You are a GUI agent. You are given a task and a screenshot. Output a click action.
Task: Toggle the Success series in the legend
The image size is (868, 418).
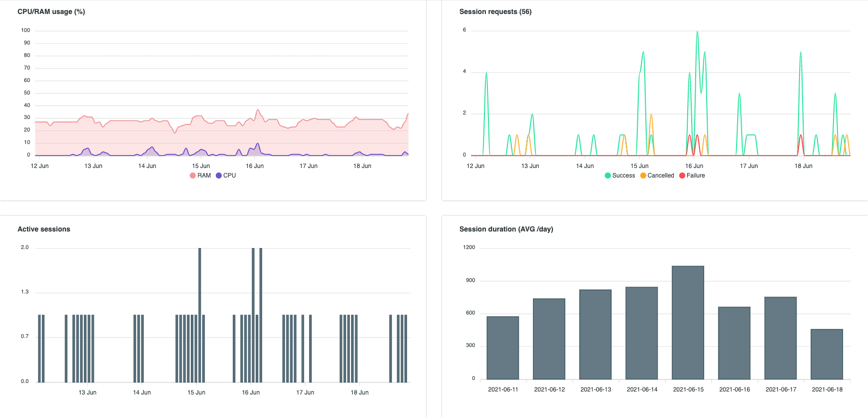click(x=620, y=175)
